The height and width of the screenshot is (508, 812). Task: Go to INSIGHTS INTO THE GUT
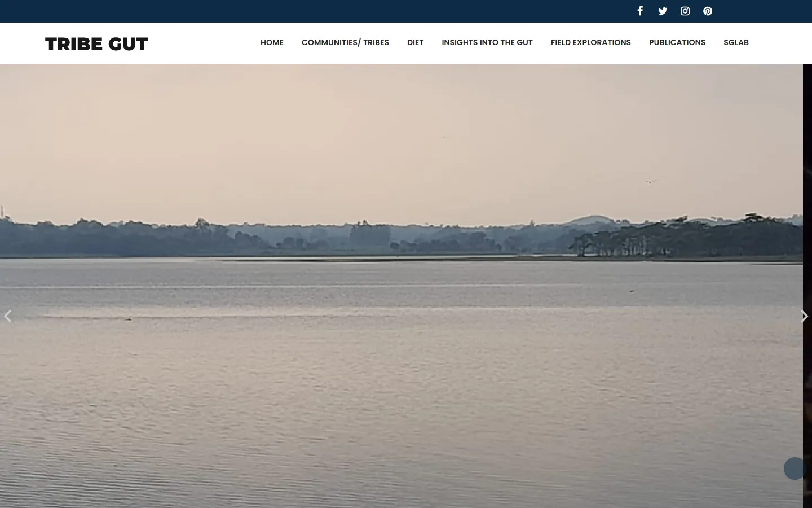point(487,42)
